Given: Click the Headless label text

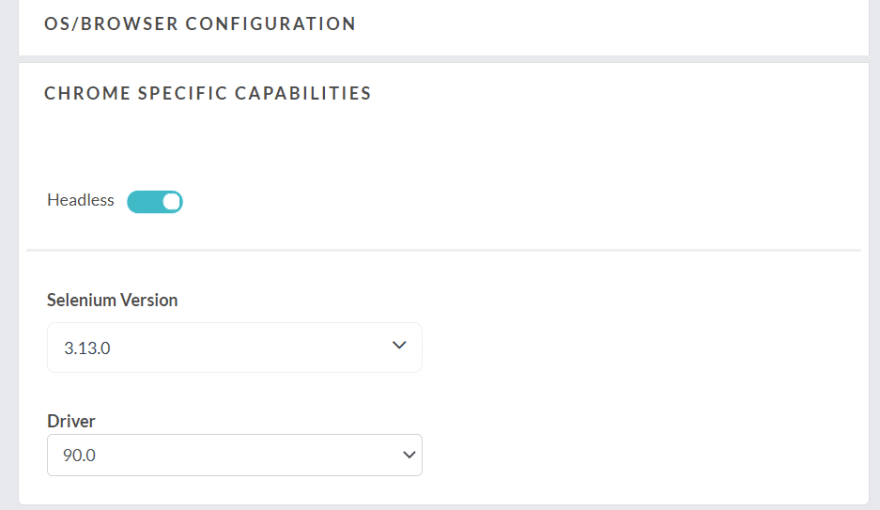Looking at the screenshot, I should coord(81,200).
